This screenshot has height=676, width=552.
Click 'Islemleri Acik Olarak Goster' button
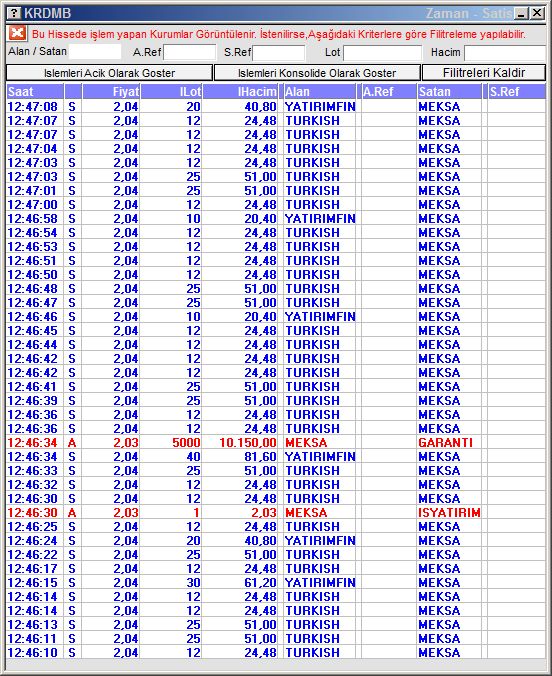pos(110,73)
